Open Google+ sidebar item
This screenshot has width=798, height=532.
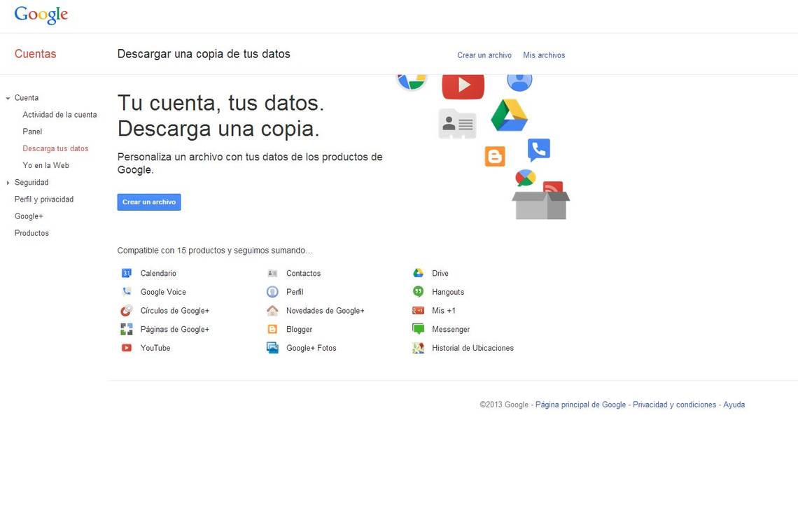pyautogui.click(x=29, y=216)
